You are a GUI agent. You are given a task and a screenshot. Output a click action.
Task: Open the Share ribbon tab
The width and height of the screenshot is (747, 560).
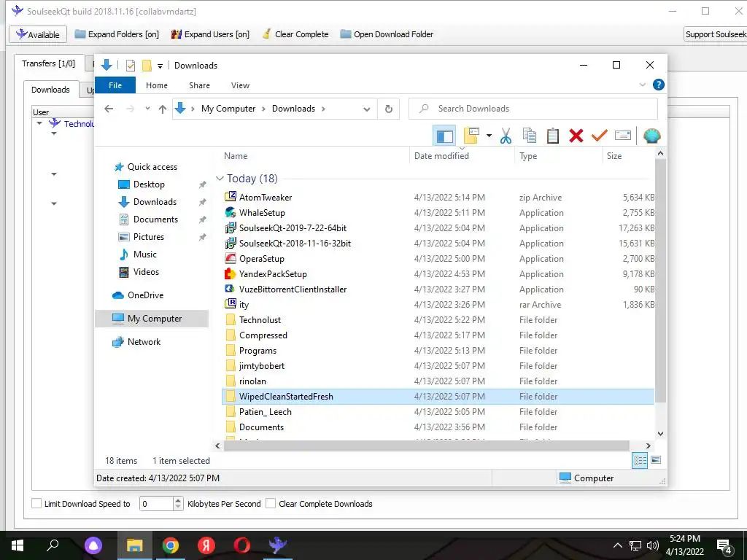pos(199,85)
